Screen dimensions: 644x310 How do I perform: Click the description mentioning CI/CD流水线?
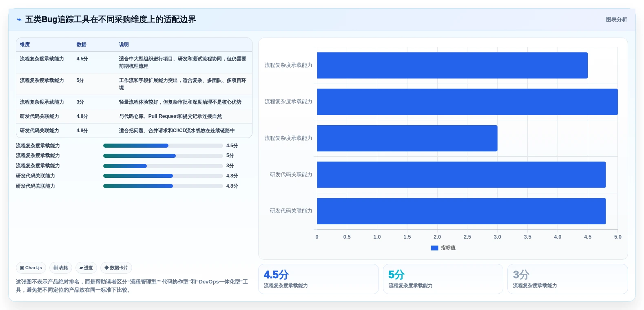click(177, 131)
